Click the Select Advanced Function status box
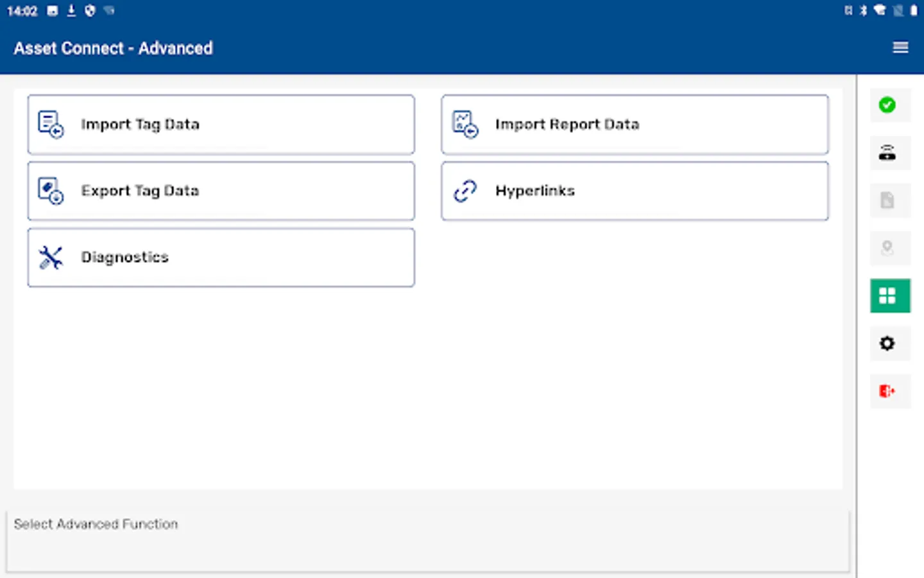The image size is (924, 578). point(428,541)
